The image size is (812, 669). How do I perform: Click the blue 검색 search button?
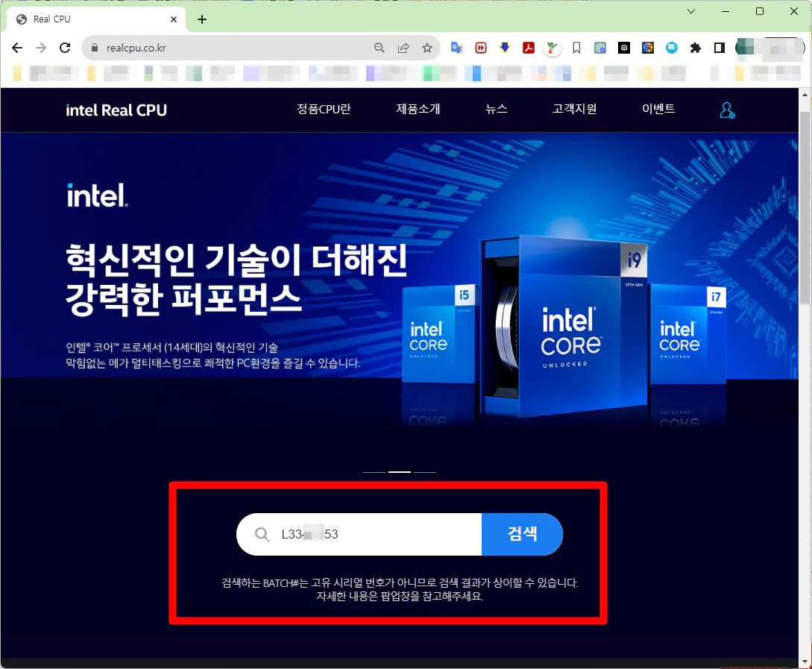click(522, 534)
